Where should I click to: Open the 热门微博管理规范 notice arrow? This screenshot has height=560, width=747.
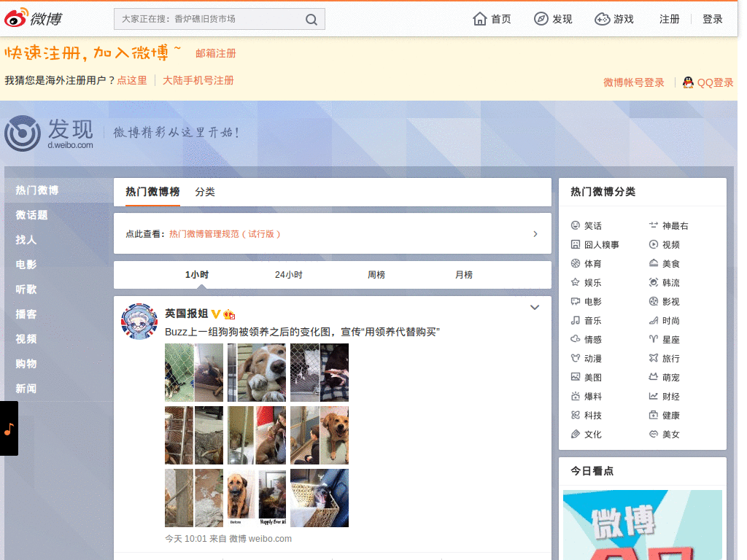[535, 234]
